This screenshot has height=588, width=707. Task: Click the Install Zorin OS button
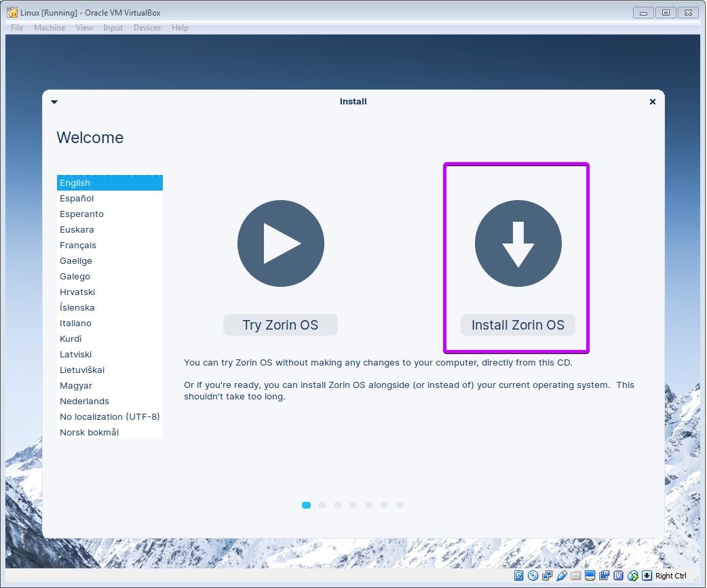point(518,325)
